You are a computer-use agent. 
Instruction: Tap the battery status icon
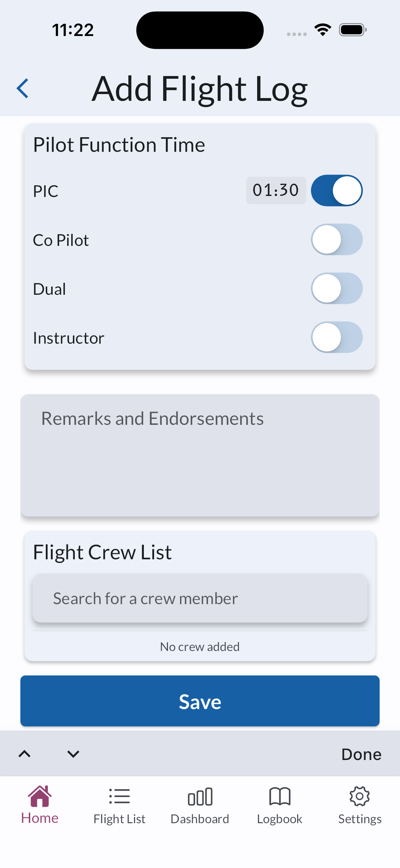353,30
